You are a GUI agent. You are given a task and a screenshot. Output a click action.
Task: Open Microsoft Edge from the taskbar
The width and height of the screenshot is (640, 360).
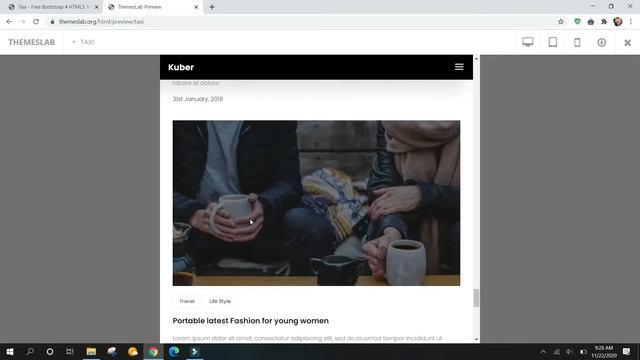[x=174, y=351]
